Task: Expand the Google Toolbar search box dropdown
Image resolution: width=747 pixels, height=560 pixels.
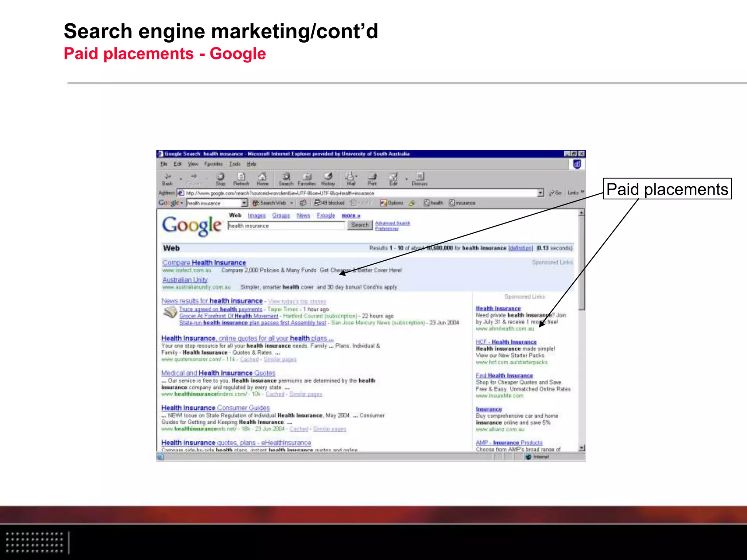Action: (244, 203)
